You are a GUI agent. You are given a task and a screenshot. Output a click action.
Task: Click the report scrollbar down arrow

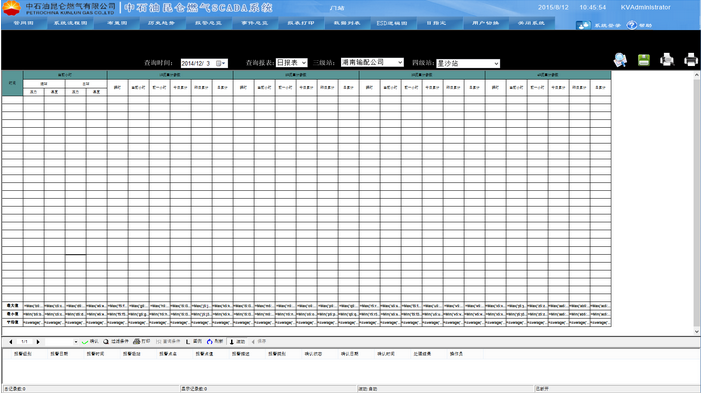[697, 332]
